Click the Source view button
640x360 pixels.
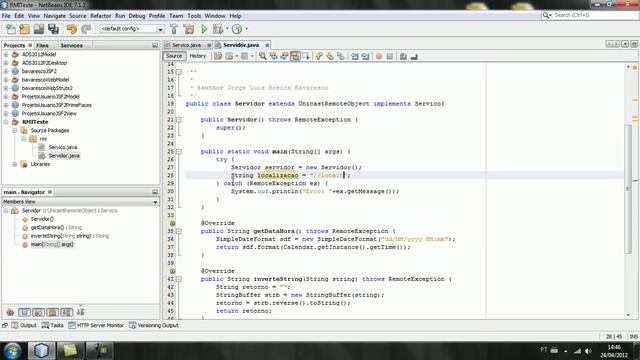pos(174,56)
